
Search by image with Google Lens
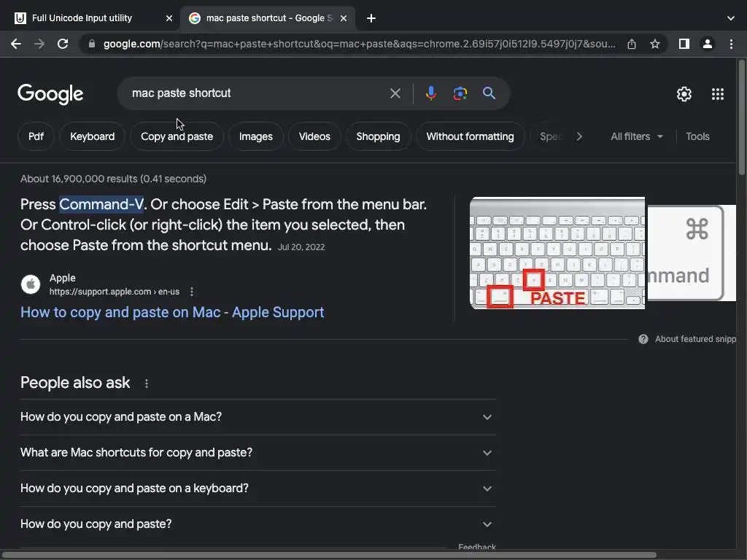tap(460, 93)
